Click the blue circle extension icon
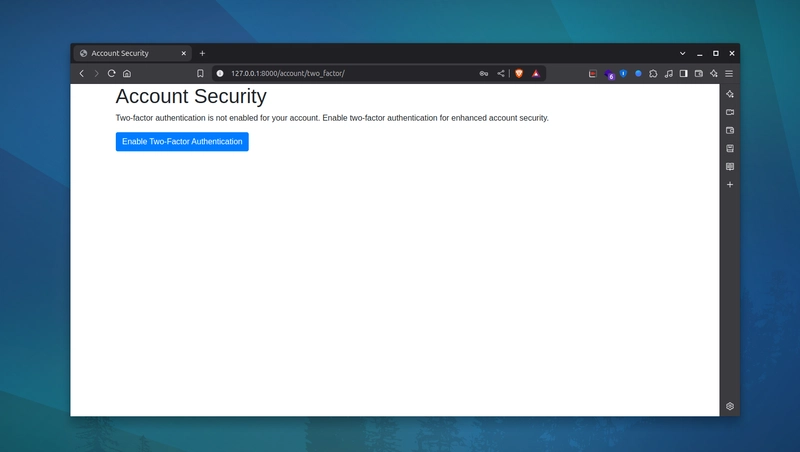This screenshot has width=800, height=452. [638, 73]
